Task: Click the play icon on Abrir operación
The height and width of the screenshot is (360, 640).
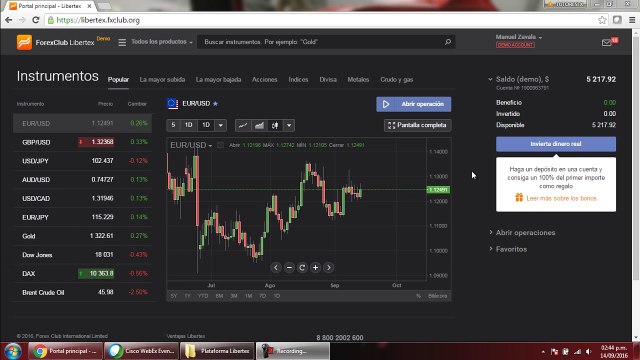Action: pyautogui.click(x=386, y=104)
